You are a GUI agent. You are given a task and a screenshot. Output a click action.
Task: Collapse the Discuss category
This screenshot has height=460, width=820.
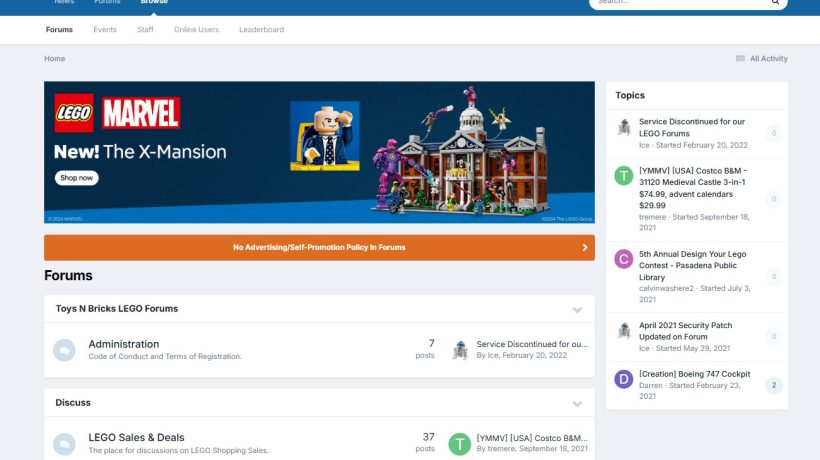pyautogui.click(x=577, y=404)
